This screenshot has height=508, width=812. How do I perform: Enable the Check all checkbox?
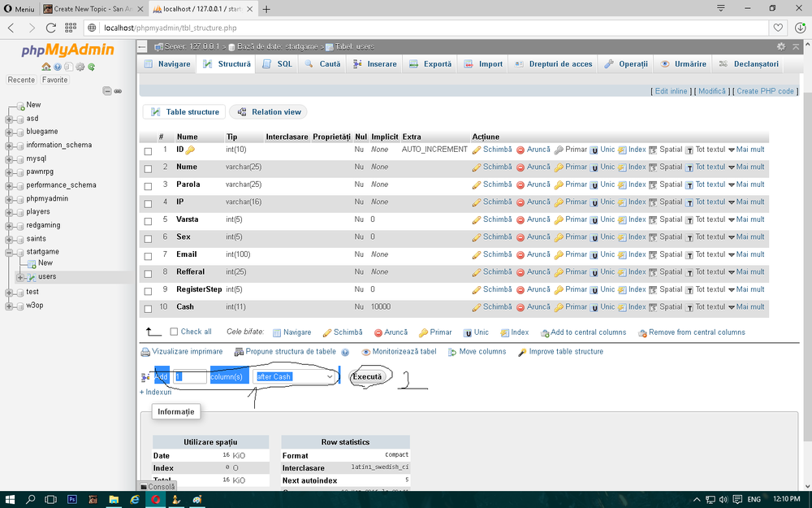click(x=174, y=332)
